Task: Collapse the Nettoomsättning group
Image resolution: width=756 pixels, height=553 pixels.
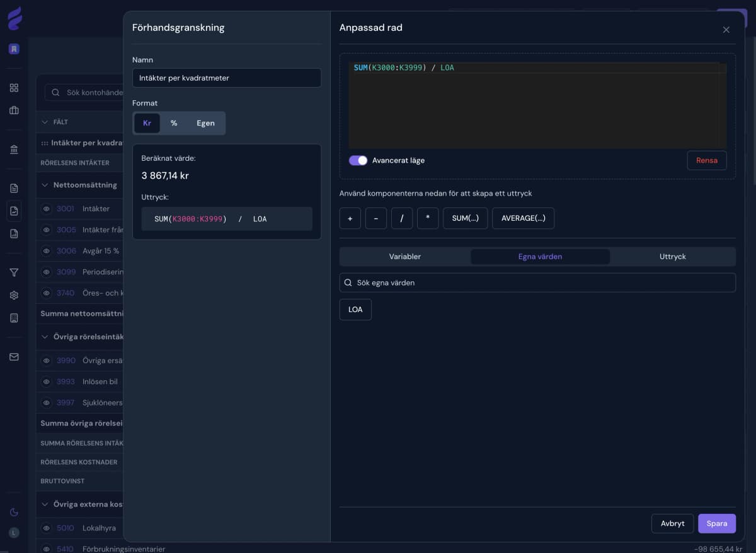Action: click(45, 185)
